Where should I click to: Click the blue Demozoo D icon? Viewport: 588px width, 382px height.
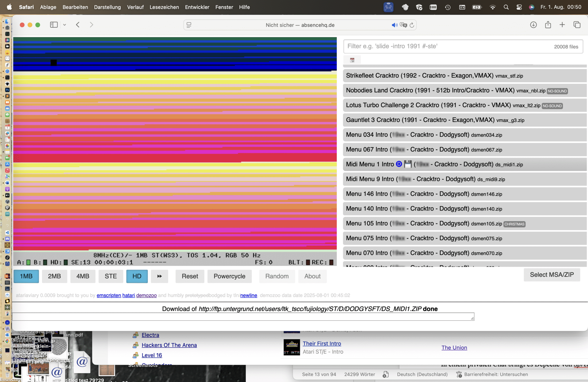(399, 164)
